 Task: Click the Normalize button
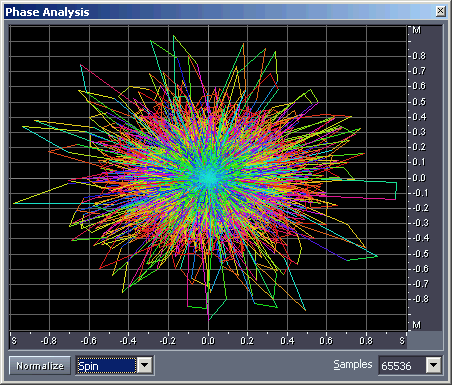40,366
